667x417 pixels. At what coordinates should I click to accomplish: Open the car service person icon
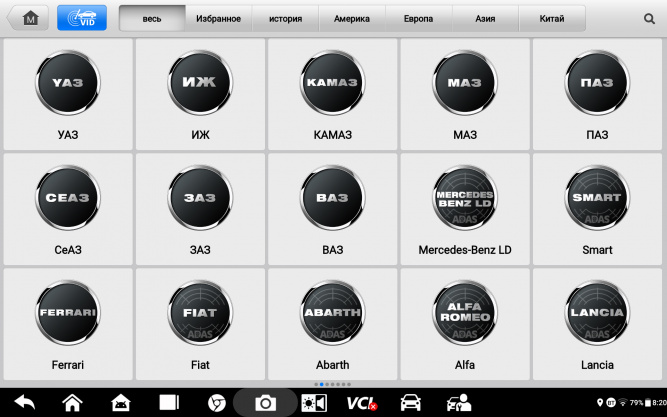tap(459, 403)
